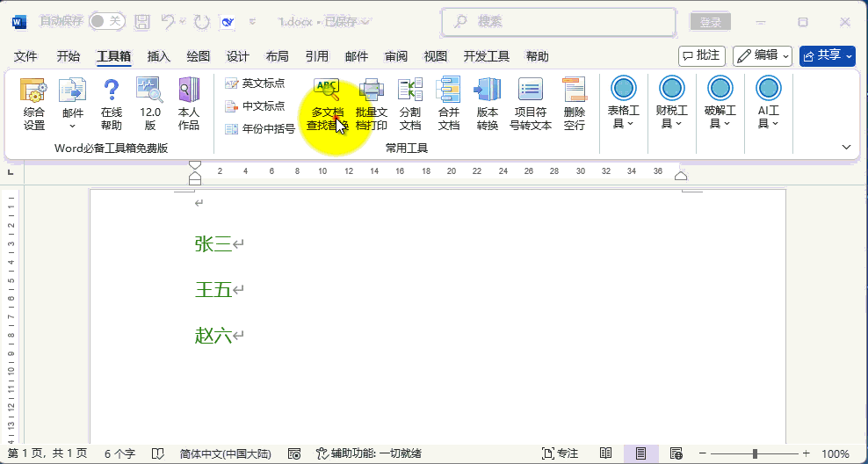This screenshot has height=464, width=868.
Task: Open the 版本转换 tool
Action: tap(488, 104)
